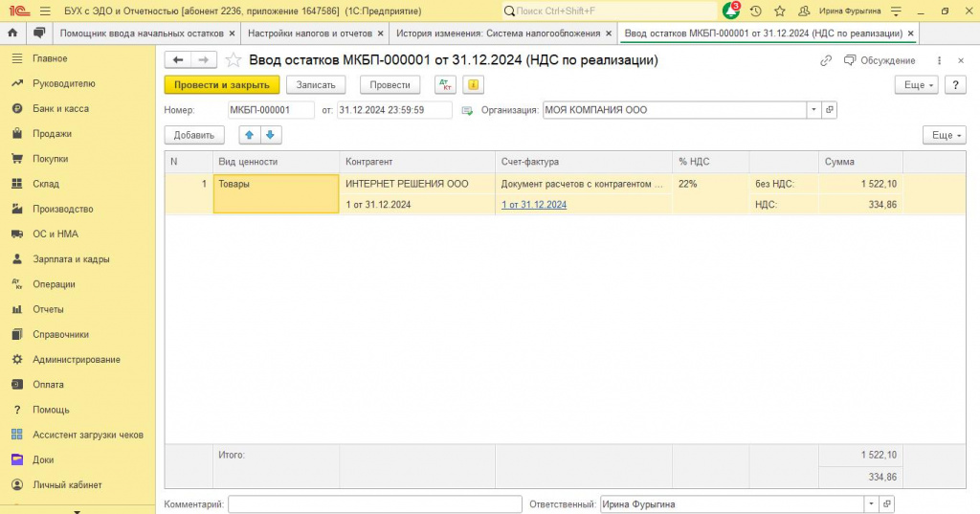The width and height of the screenshot is (980, 514).
Task: Open Ассистент загрузки чеков section
Action: [87, 435]
